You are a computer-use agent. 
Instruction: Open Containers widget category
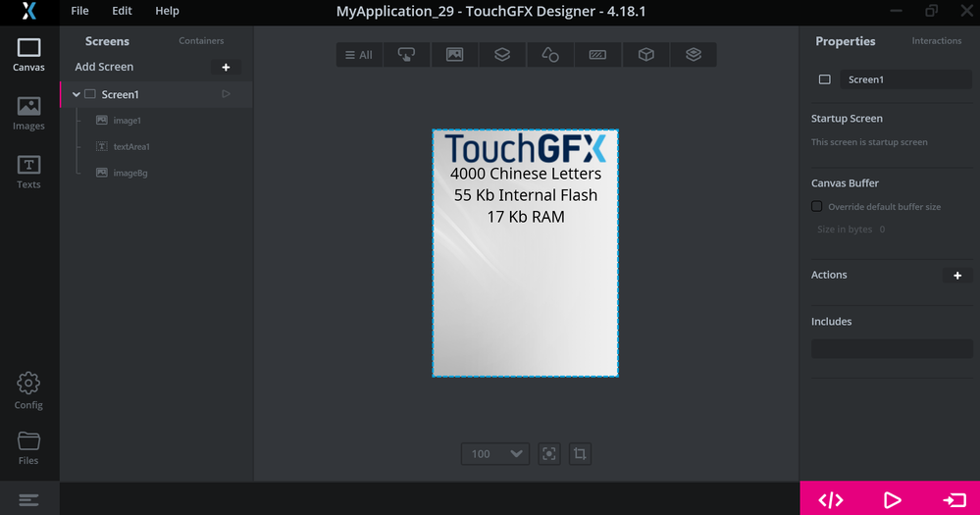[502, 55]
